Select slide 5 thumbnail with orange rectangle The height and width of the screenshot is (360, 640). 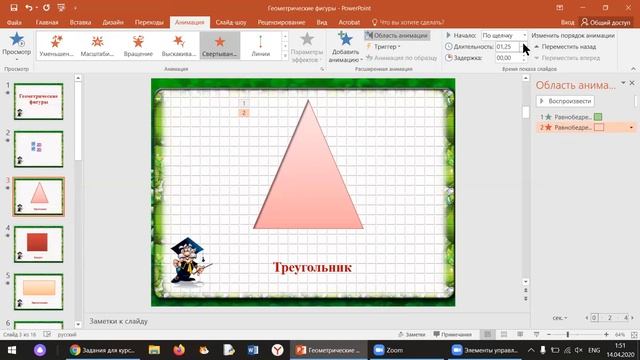(x=39, y=291)
